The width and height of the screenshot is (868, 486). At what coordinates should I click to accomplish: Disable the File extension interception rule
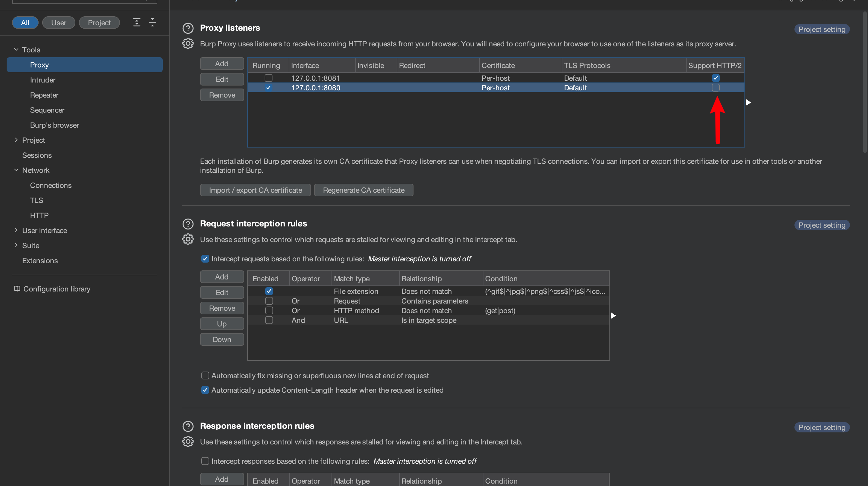[x=269, y=291]
